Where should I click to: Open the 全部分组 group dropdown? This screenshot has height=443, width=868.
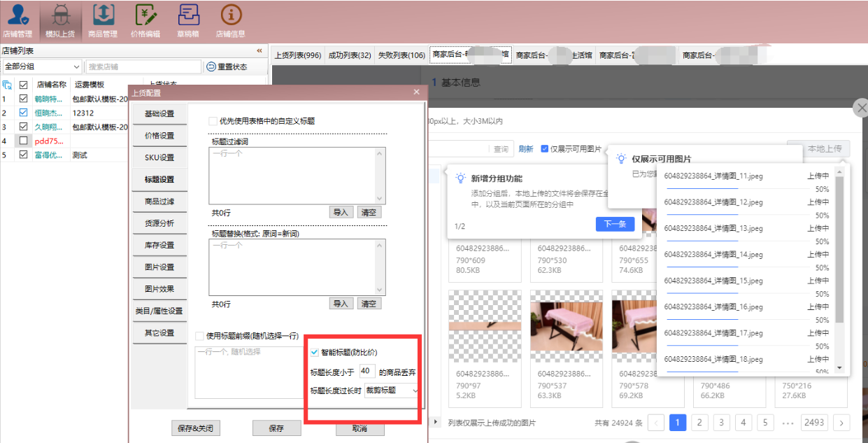point(42,67)
